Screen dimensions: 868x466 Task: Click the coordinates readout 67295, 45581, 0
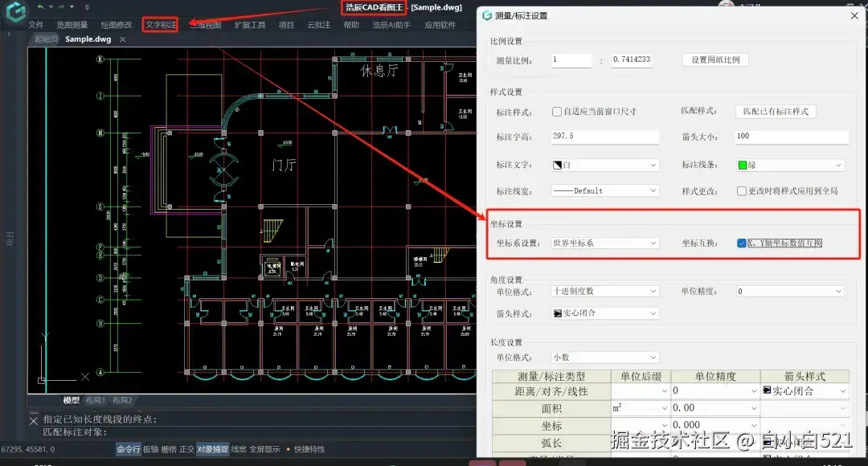(28, 450)
